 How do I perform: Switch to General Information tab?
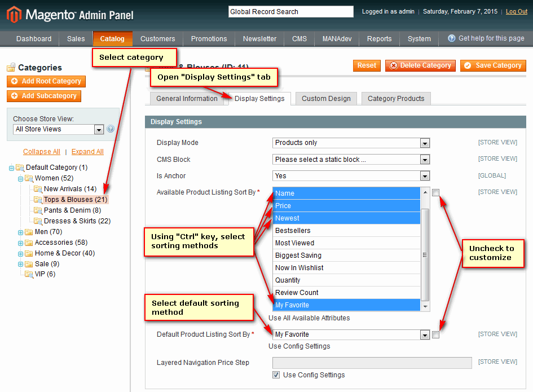tap(187, 99)
